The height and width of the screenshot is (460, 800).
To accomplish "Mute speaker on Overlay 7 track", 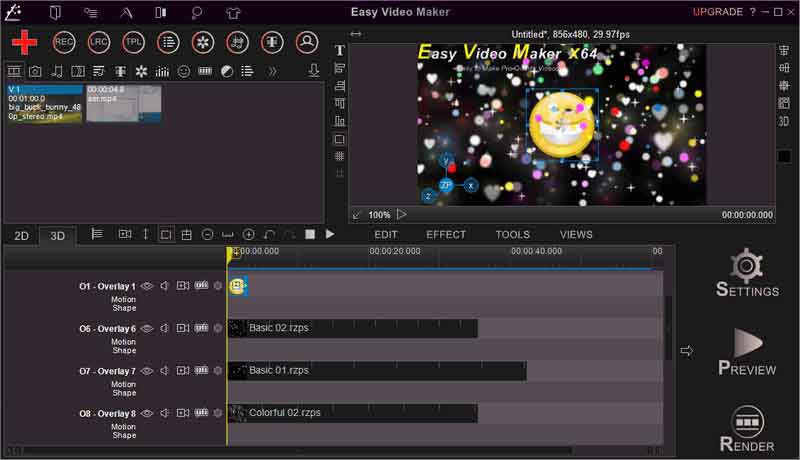I will coord(164,370).
